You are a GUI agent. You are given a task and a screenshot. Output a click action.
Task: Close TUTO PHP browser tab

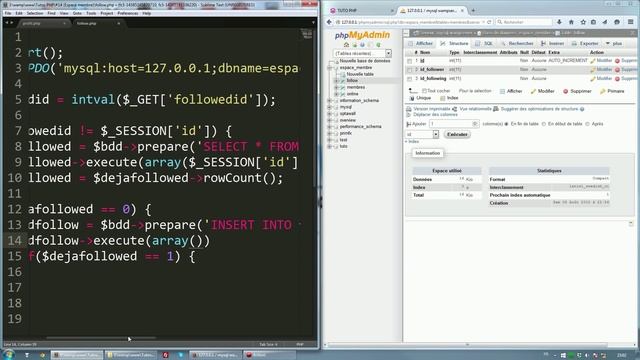point(392,11)
